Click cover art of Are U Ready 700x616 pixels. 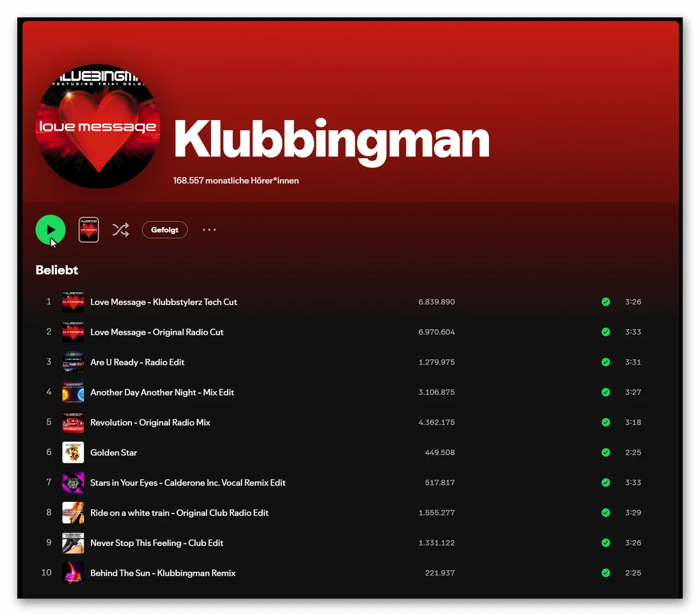[73, 362]
